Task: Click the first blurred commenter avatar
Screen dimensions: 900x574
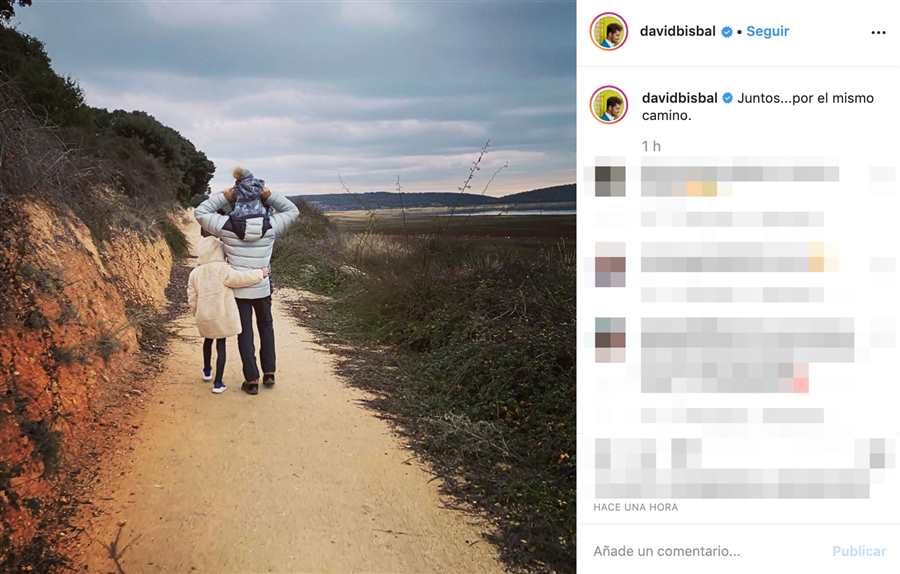Action: 610,181
